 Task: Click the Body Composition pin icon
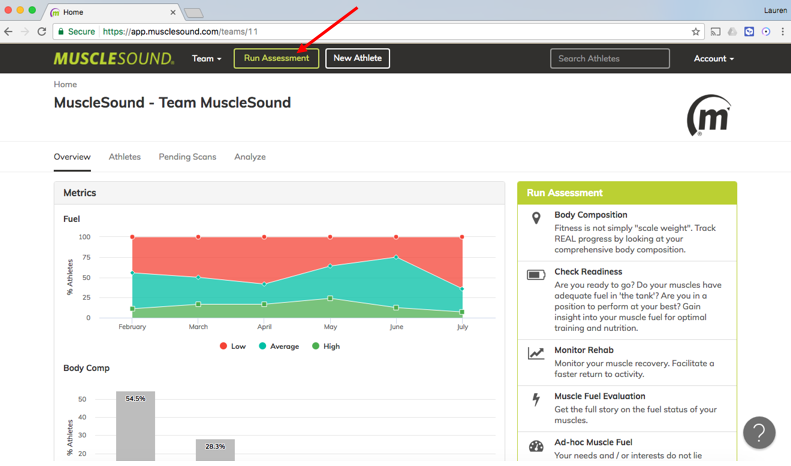(x=536, y=218)
